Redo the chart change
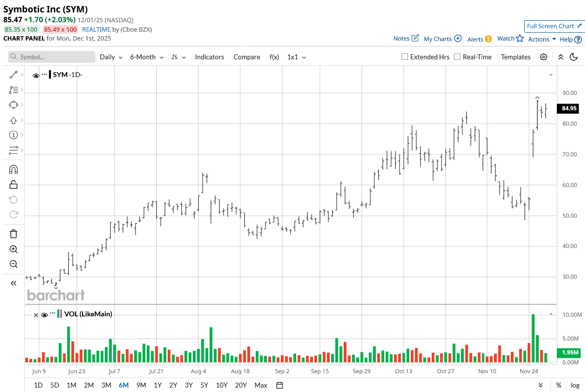Image resolution: width=585 pixels, height=392 pixels. (13, 215)
